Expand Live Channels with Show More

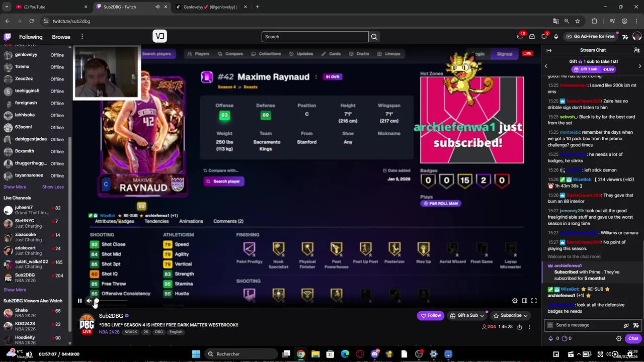[15, 290]
